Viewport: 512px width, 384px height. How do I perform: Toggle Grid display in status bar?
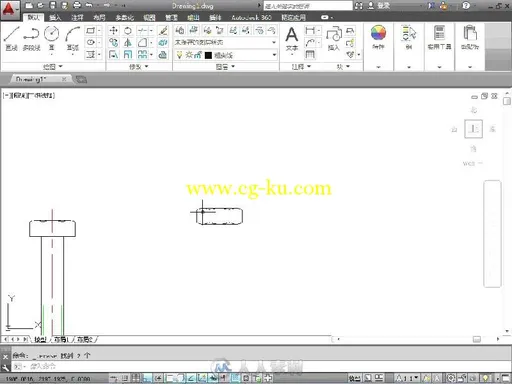click(135, 378)
